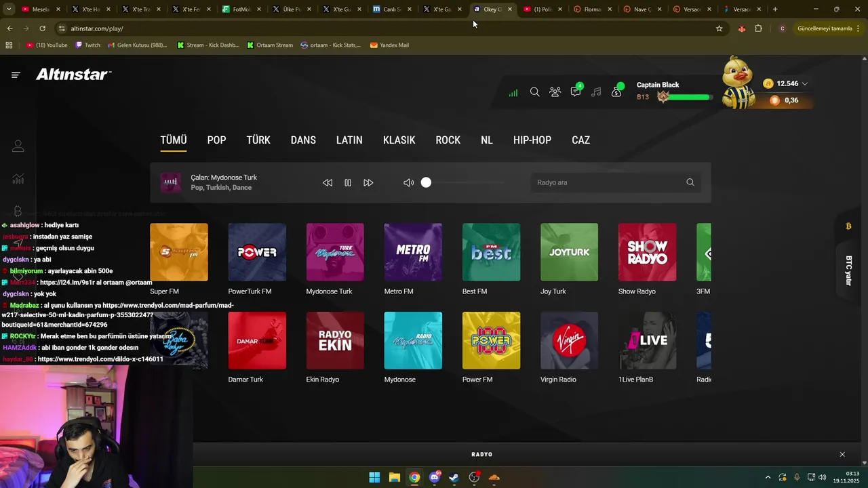Open the Twitch bookmark

tap(88, 45)
